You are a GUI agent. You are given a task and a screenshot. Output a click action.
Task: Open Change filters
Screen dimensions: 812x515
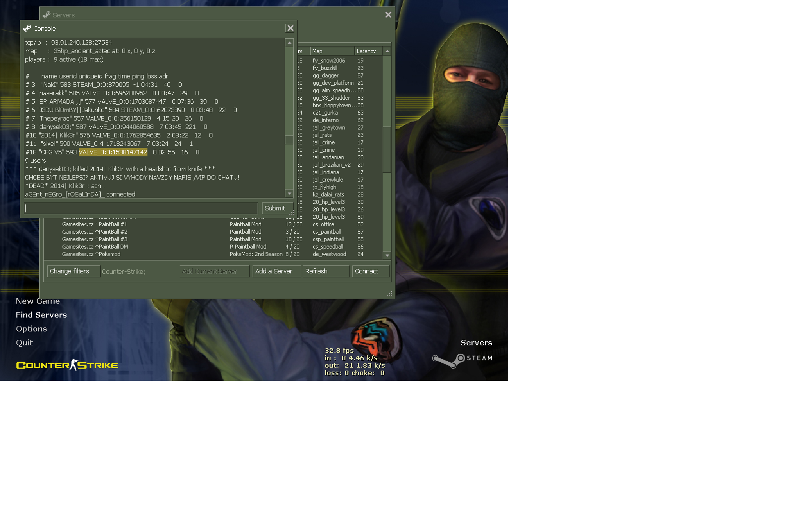(73, 271)
